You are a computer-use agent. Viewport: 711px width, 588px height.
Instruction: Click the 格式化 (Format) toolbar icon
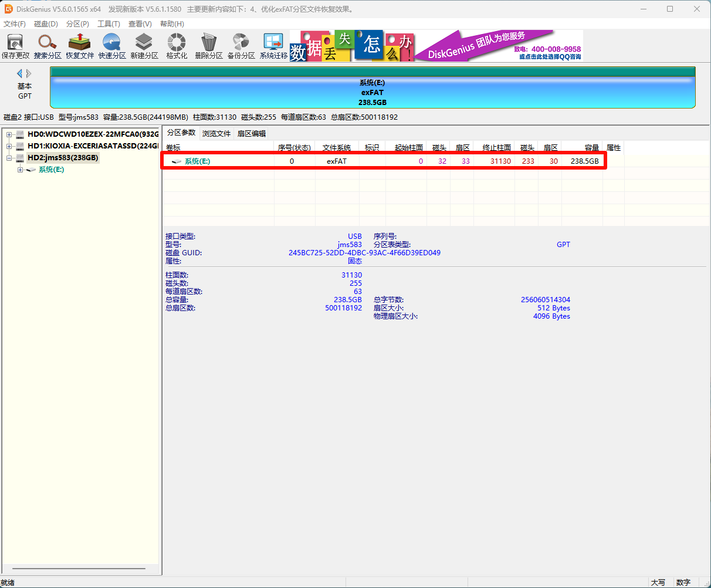pos(177,46)
